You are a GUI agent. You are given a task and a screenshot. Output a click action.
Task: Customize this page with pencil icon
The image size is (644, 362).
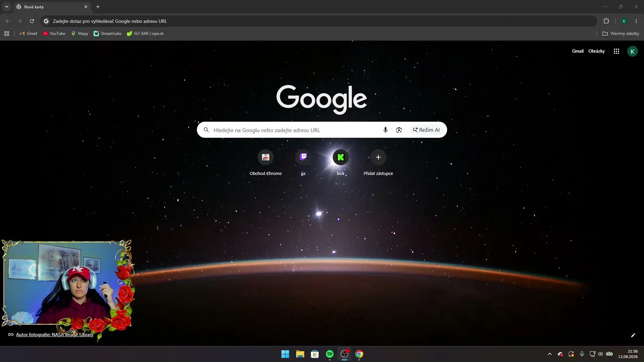point(633,335)
